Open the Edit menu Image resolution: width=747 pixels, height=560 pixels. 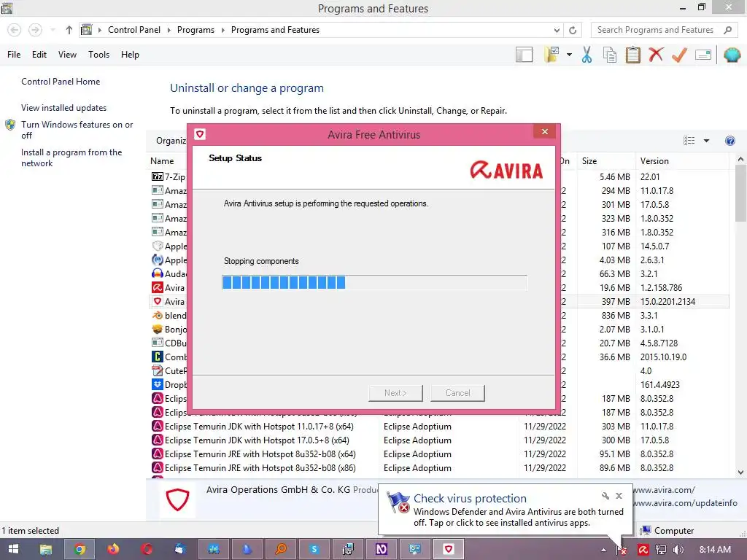coord(39,55)
